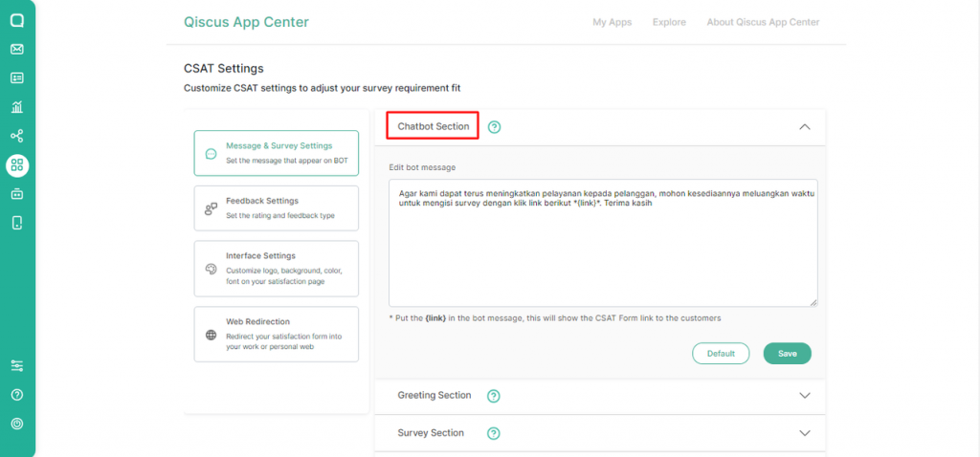Click help icon beside Greeting Section

pos(494,396)
